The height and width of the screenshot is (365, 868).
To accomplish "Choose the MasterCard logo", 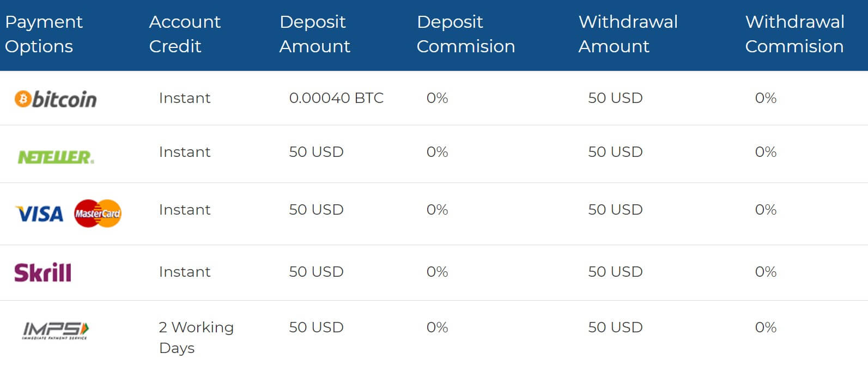I will point(98,214).
